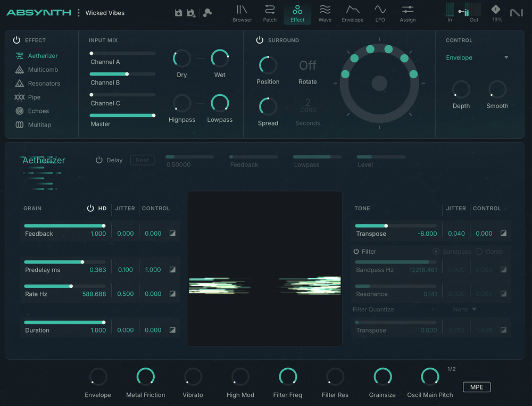Click the Oscil Main Pitch macro knob

coord(430,377)
